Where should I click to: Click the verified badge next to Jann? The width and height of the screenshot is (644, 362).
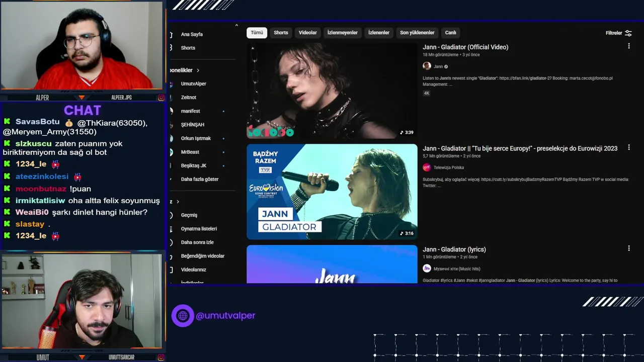pyautogui.click(x=446, y=66)
